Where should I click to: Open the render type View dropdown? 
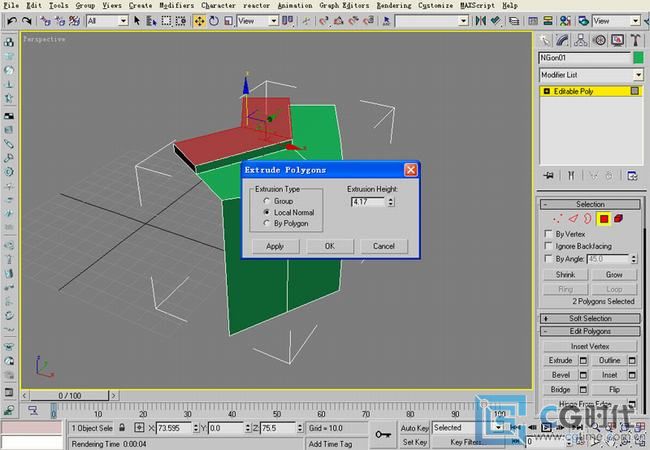pyautogui.click(x=635, y=21)
